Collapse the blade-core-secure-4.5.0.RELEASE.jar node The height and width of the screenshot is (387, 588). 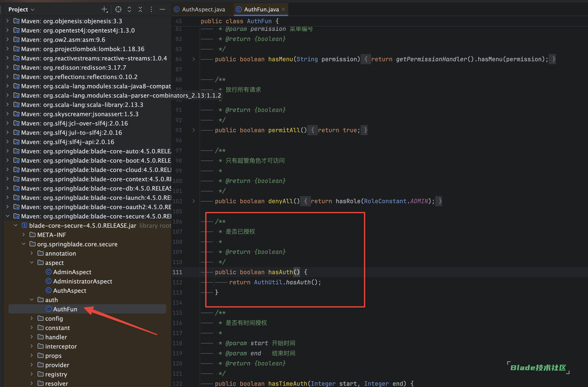(x=16, y=225)
